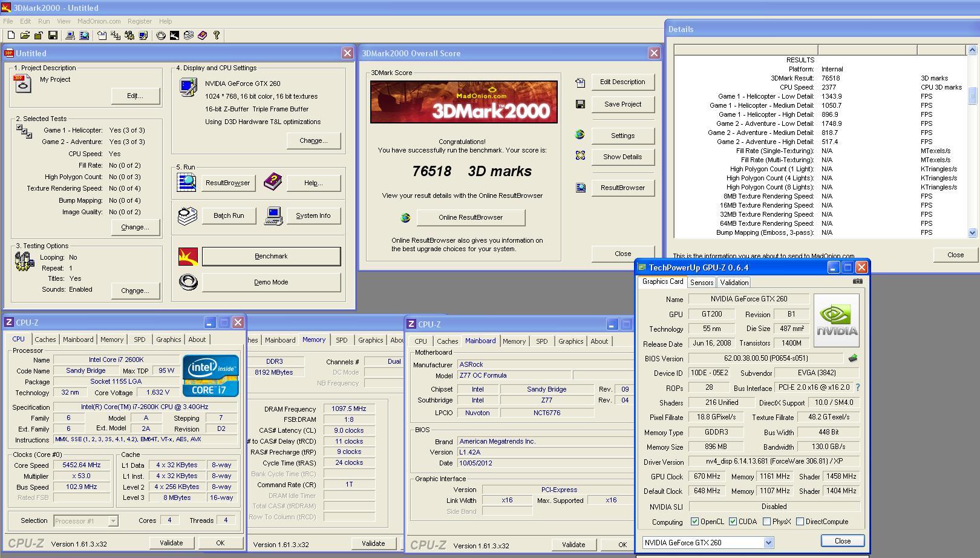Click the Selected Tests checkmarks toolbar icon

(x=116, y=36)
